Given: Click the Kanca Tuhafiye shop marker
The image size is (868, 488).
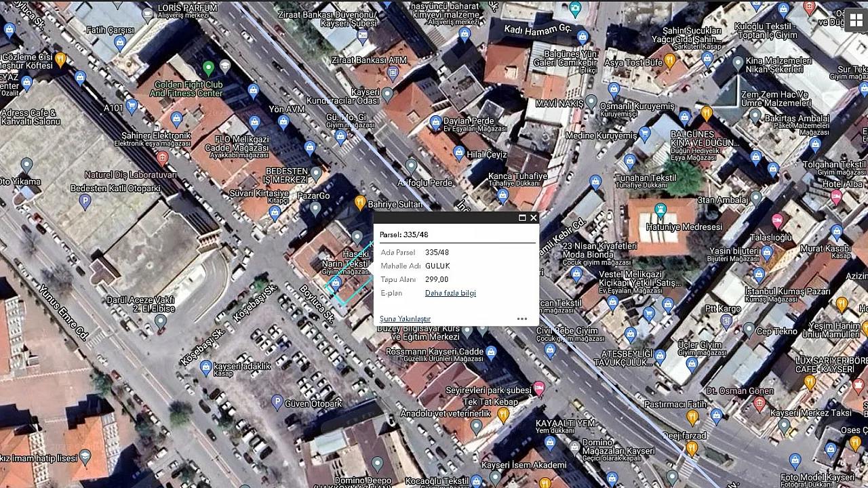Looking at the screenshot, I should click(x=502, y=196).
